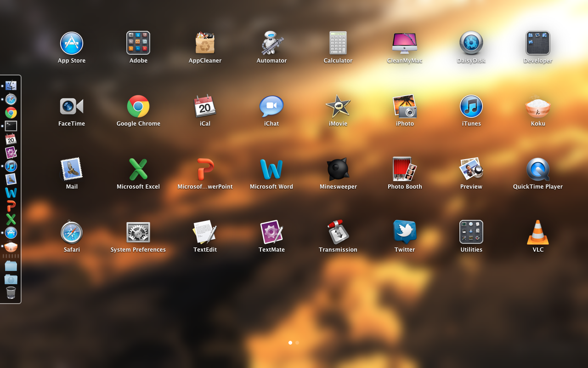Viewport: 588px width, 368px height.
Task: Launch TextEdit from Launchpad
Action: pos(205,232)
